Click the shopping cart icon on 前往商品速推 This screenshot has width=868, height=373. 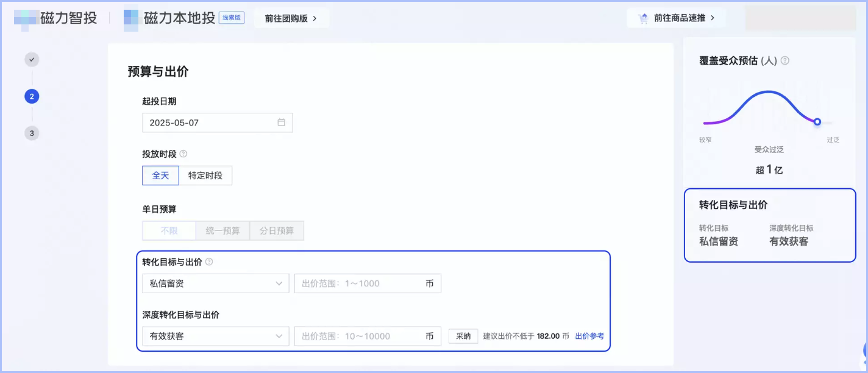click(x=642, y=18)
